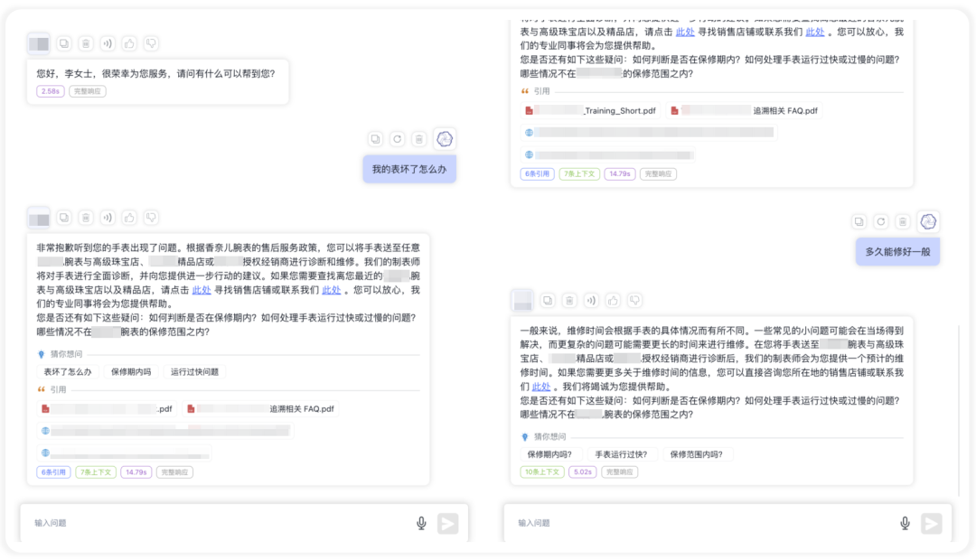Open 追溯相关 FAQ.pdf citation in right panel
The height and width of the screenshot is (560, 976).
[x=744, y=111]
